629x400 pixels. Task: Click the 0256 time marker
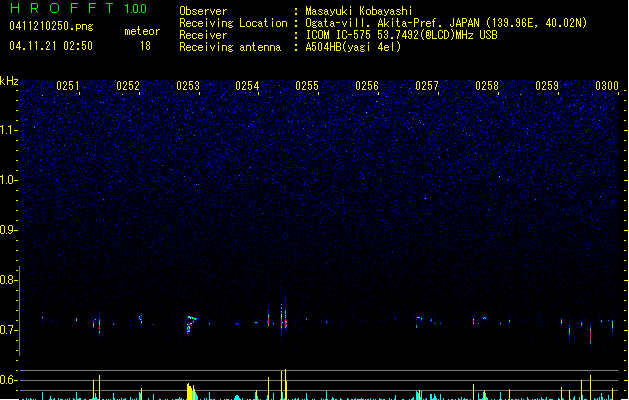pos(367,86)
